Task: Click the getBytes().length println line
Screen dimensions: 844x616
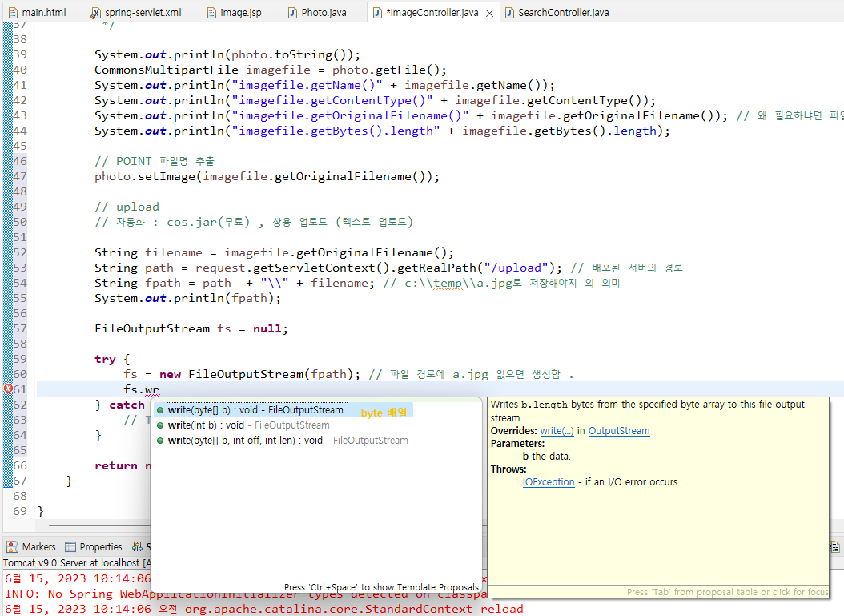Action: [382, 131]
